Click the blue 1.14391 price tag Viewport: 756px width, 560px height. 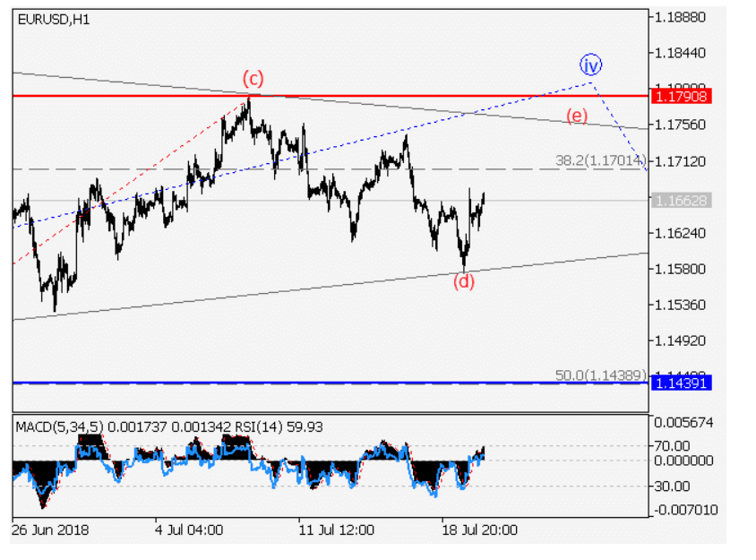tap(682, 383)
